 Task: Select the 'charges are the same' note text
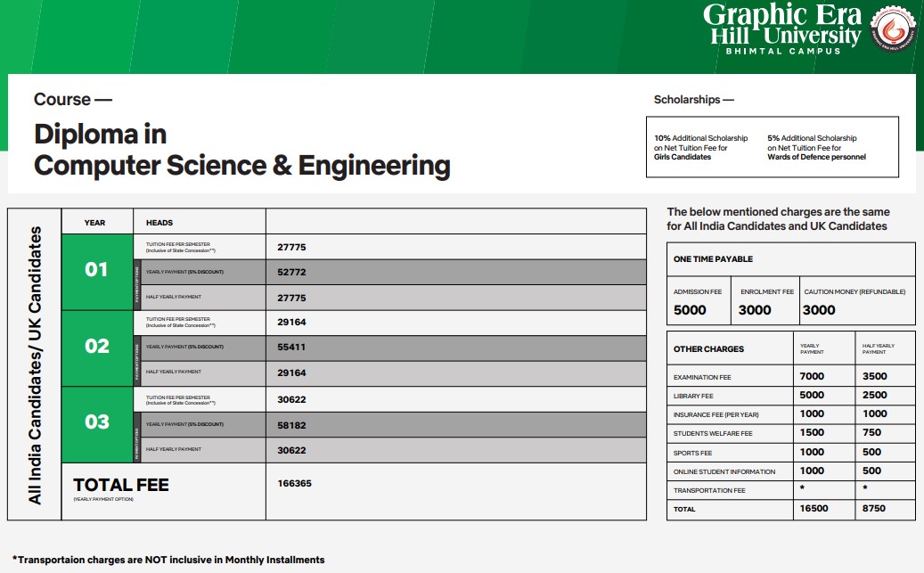778,218
